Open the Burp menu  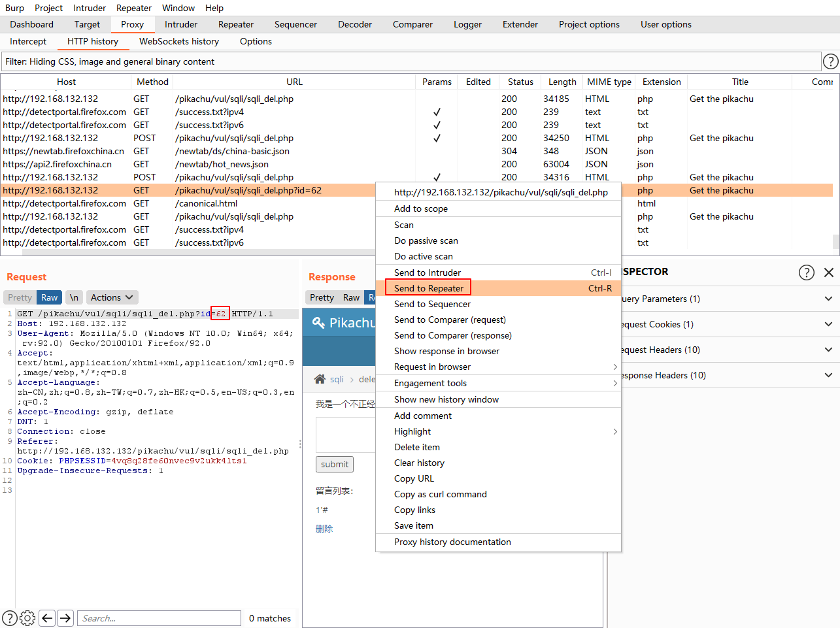(x=14, y=8)
